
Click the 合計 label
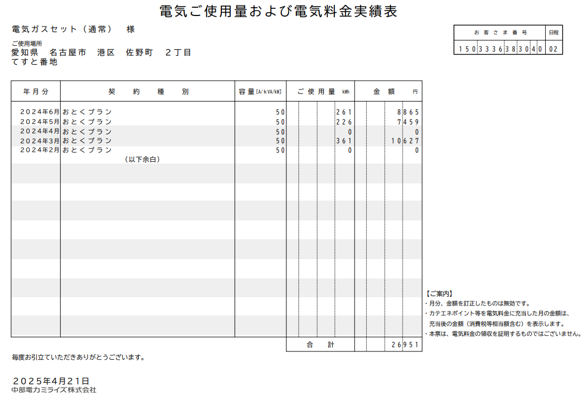click(x=320, y=345)
